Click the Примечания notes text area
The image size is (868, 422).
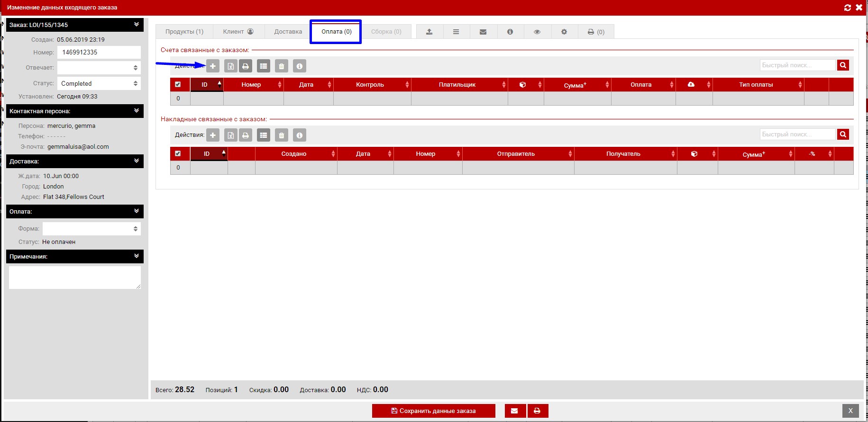(x=74, y=277)
